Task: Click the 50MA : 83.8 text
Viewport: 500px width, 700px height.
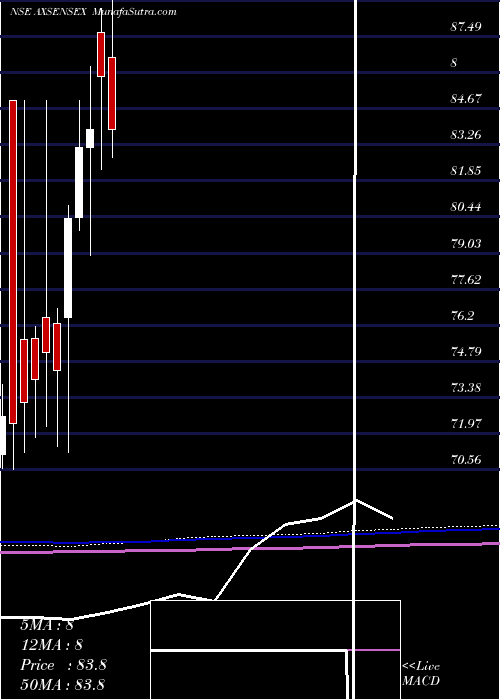Action: [x=62, y=684]
